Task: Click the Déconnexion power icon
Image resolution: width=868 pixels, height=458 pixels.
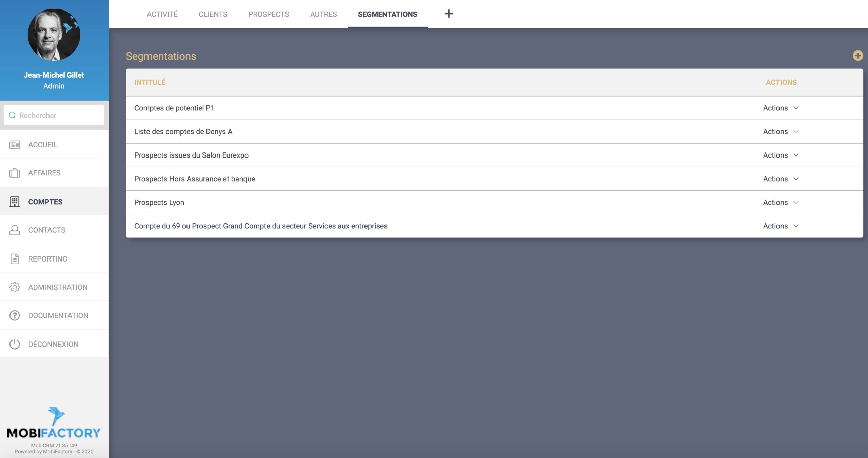Action: pos(15,344)
